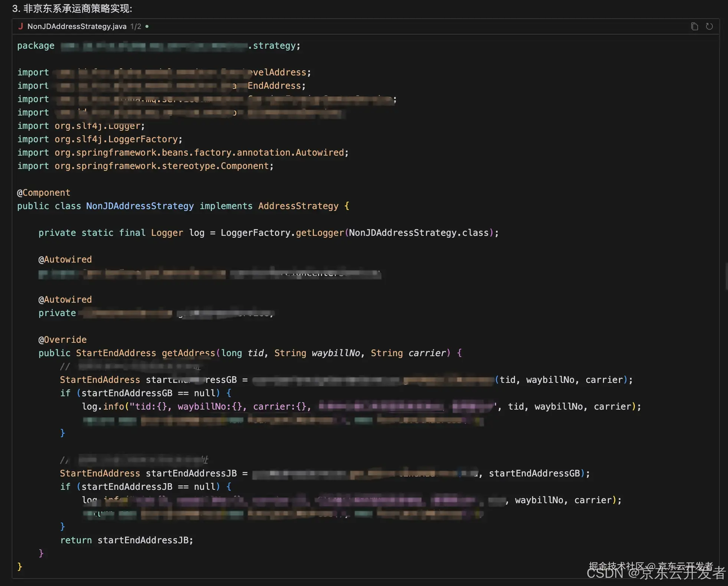Click the 1/2 version indicator

point(136,26)
